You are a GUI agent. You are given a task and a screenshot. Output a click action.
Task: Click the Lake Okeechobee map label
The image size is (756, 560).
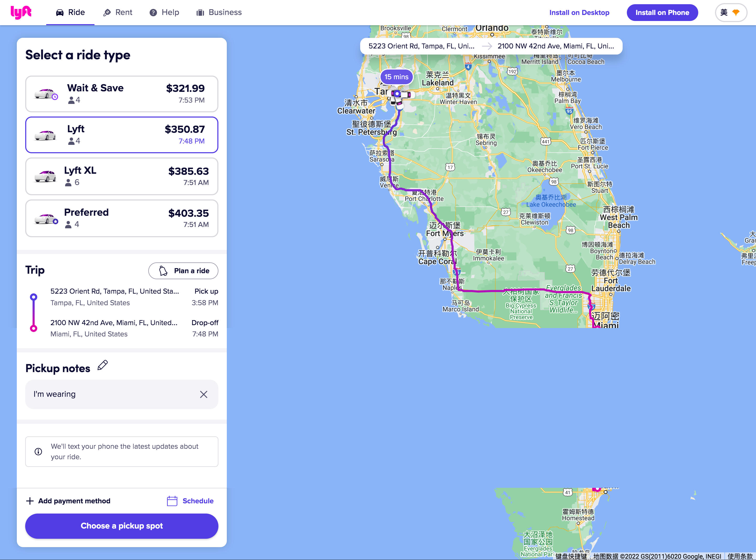pos(551,201)
